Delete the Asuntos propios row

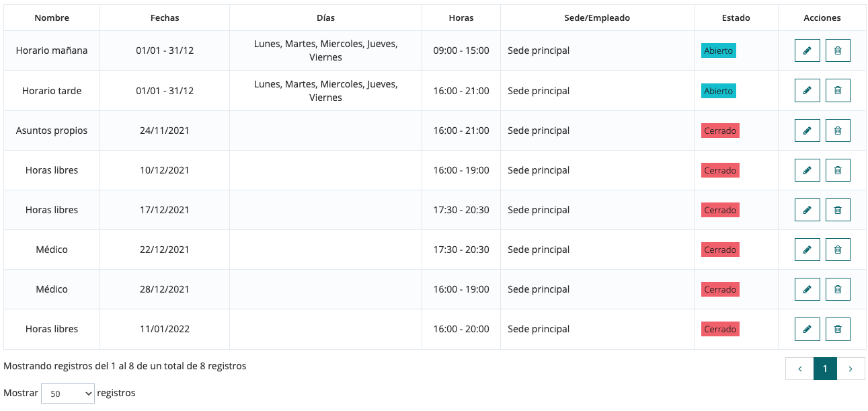[838, 130]
